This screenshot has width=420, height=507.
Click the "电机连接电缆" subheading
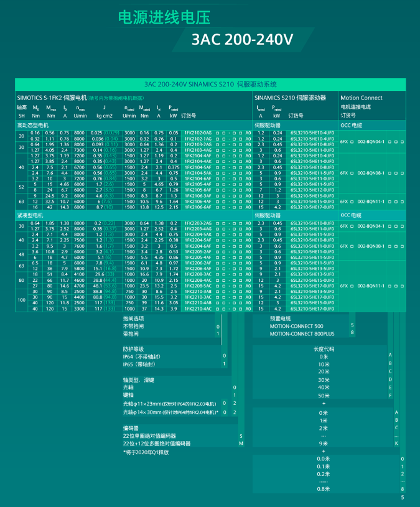[x=355, y=107]
